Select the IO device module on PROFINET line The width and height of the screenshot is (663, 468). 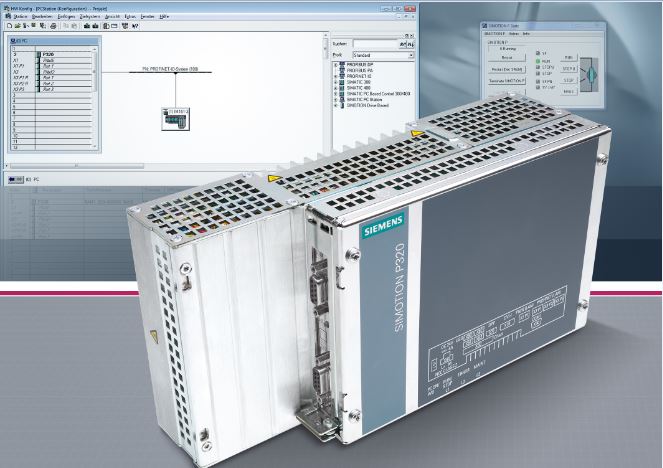[175, 119]
